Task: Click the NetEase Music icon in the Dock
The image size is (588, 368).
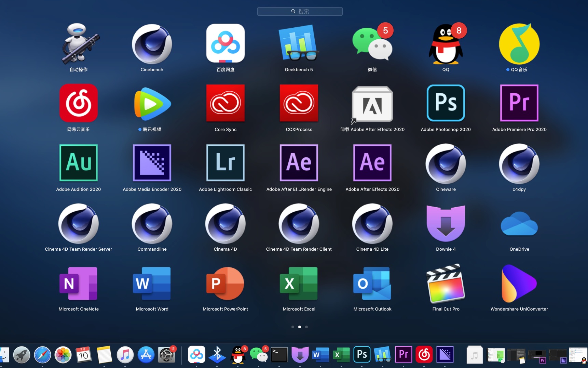Action: coord(424,355)
